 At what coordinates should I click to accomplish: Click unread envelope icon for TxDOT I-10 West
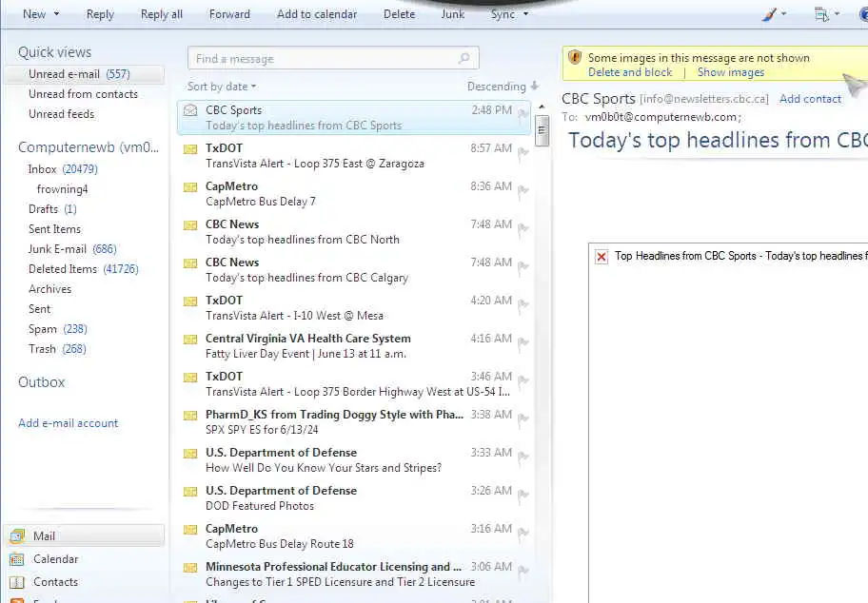[190, 301]
